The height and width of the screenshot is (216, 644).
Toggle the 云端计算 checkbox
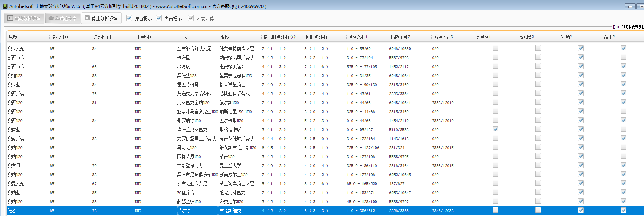[191, 18]
